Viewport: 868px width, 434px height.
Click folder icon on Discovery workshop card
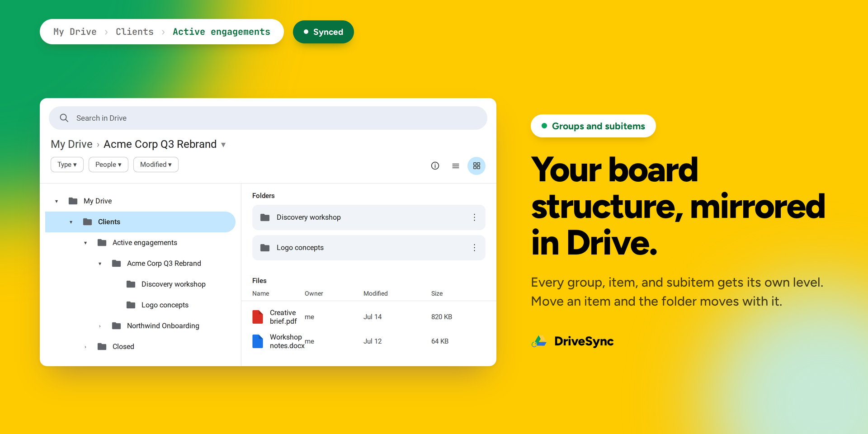(265, 217)
